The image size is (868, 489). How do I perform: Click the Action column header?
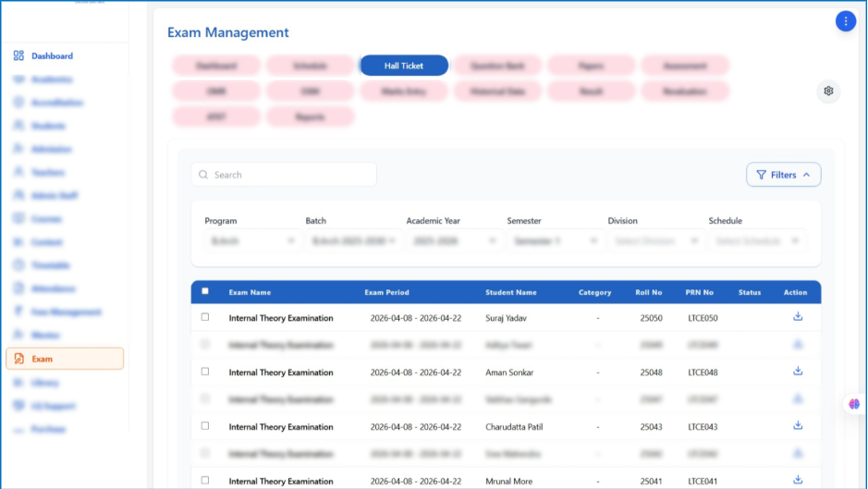(795, 292)
